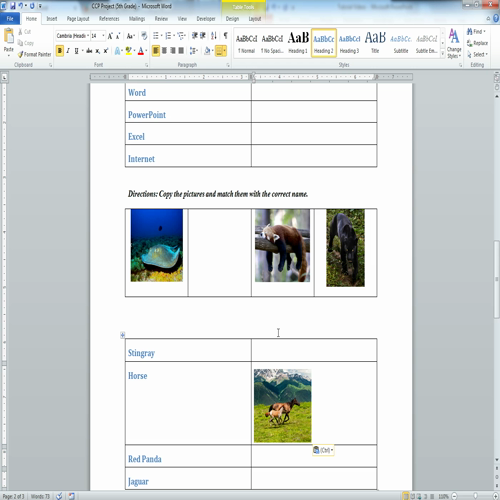
Task: Click the Cut command
Action: (24, 32)
